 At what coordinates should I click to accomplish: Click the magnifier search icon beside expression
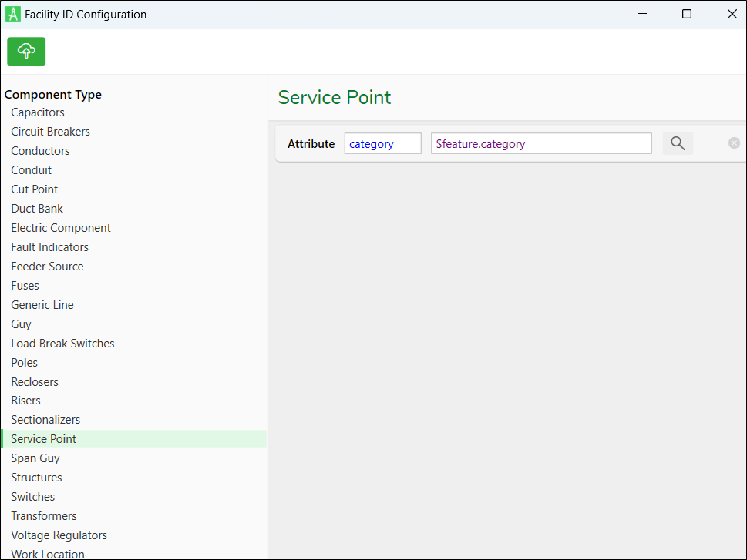[678, 143]
